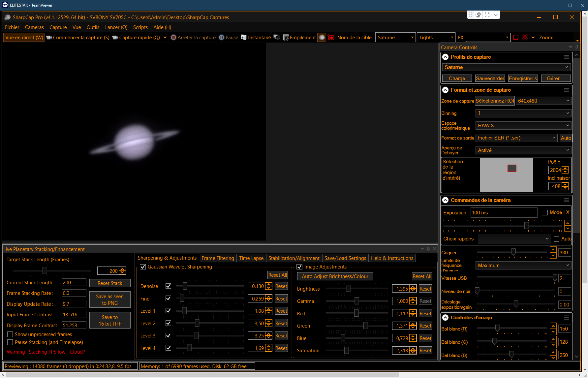
Task: Switch to Frame Filtering tab
Action: click(x=218, y=258)
